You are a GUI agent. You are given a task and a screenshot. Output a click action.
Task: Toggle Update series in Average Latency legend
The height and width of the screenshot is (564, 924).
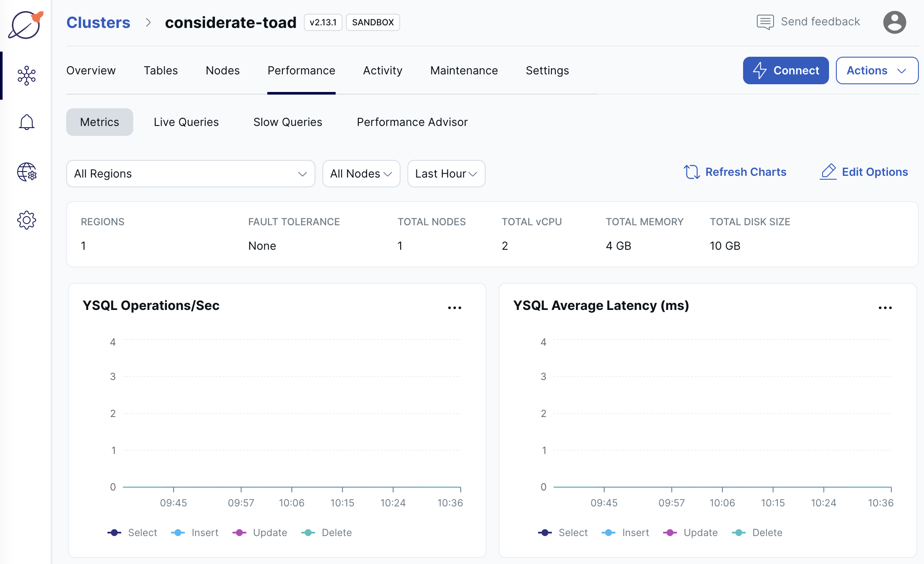[691, 533]
